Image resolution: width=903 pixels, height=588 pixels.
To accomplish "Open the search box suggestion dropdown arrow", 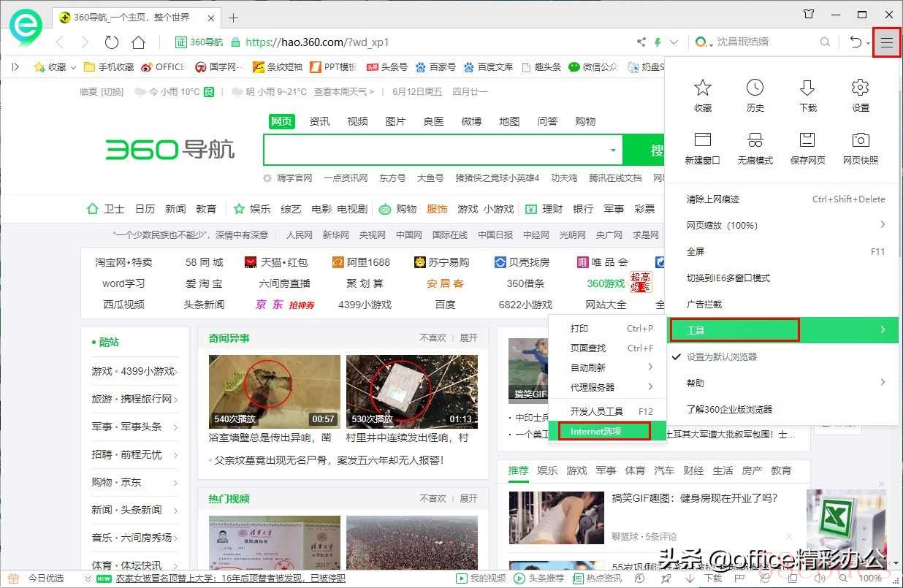I will tap(613, 150).
